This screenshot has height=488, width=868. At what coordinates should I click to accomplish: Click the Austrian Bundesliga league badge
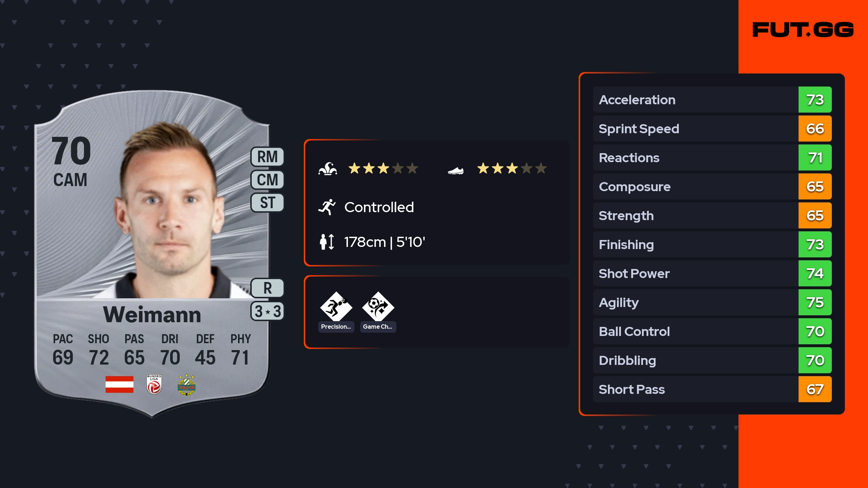pos(154,384)
